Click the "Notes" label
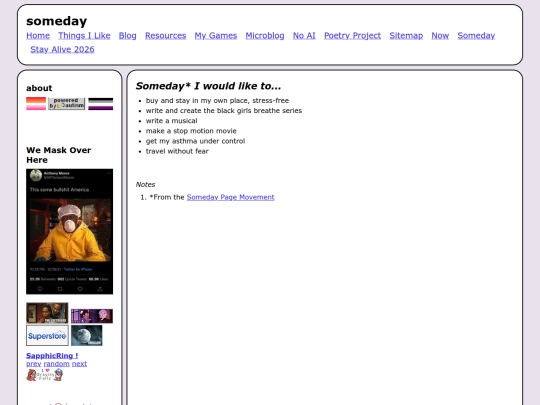Screen dimensions: 540x405 click(x=145, y=184)
